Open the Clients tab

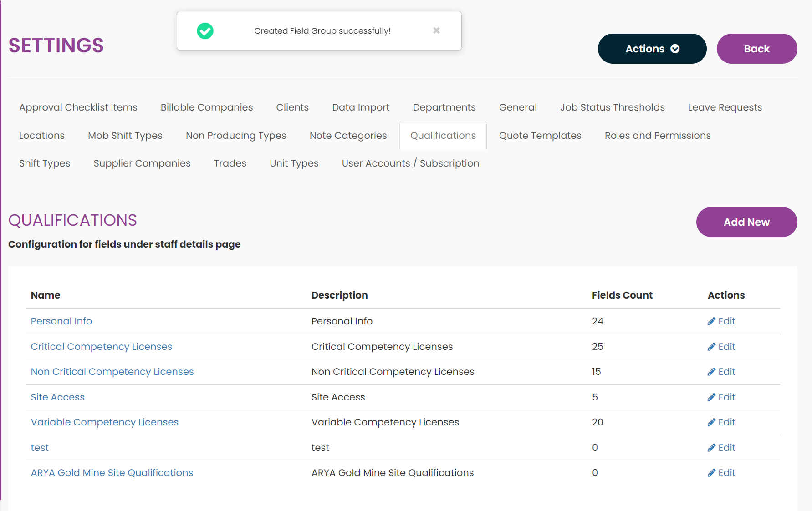292,107
